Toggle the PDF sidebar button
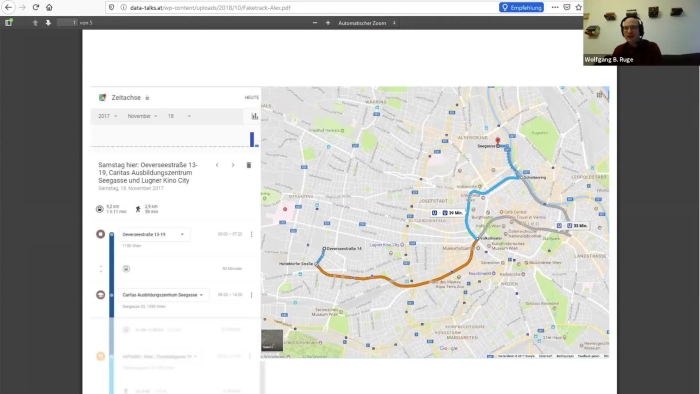The width and height of the screenshot is (700, 394). pos(8,23)
